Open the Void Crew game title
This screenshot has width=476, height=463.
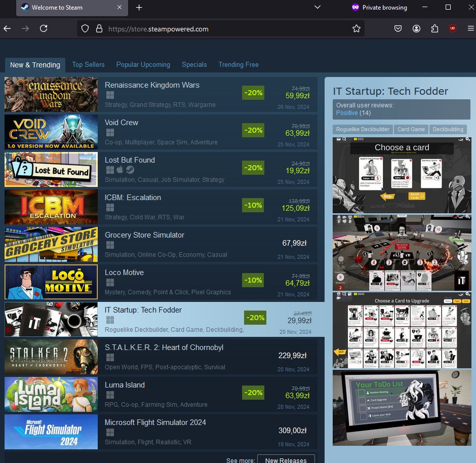coord(122,123)
